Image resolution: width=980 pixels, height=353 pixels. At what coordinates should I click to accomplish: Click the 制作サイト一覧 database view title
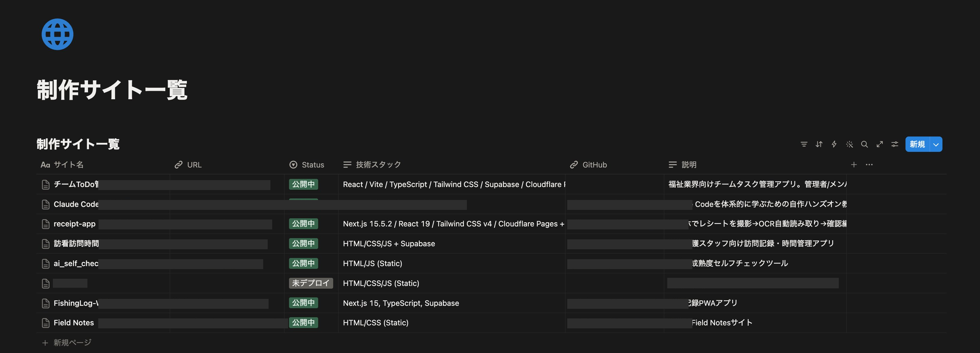(x=78, y=144)
